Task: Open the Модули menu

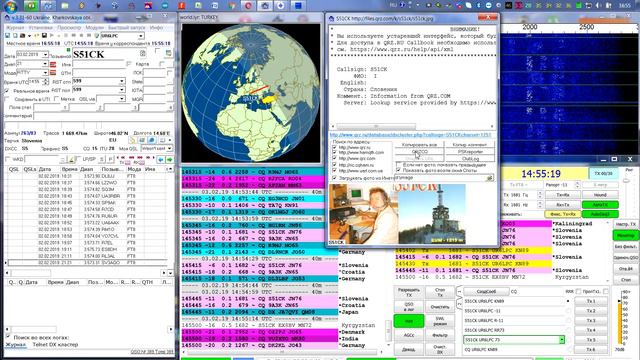Action: [94, 28]
